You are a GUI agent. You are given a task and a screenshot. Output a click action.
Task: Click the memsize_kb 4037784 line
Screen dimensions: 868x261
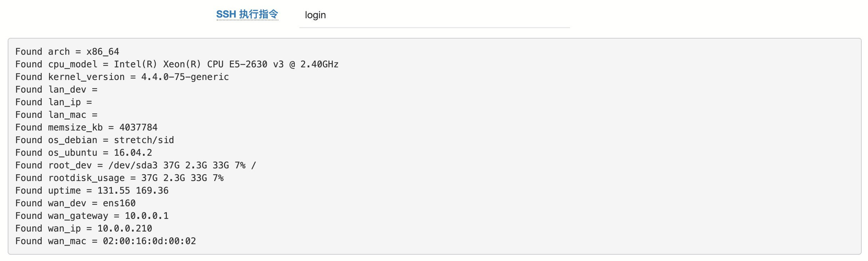click(87, 128)
